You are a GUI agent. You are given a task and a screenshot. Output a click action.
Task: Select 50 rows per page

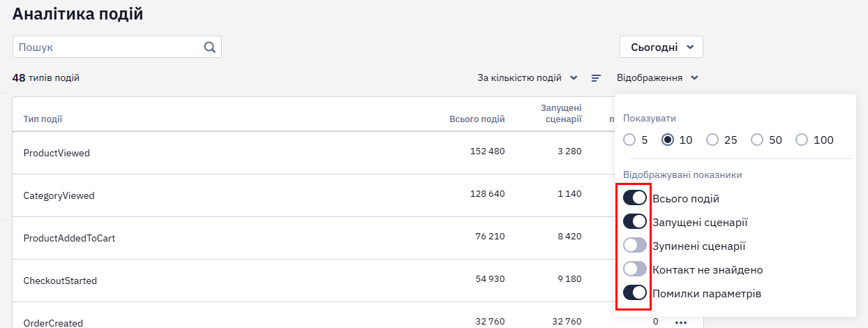[x=757, y=140]
